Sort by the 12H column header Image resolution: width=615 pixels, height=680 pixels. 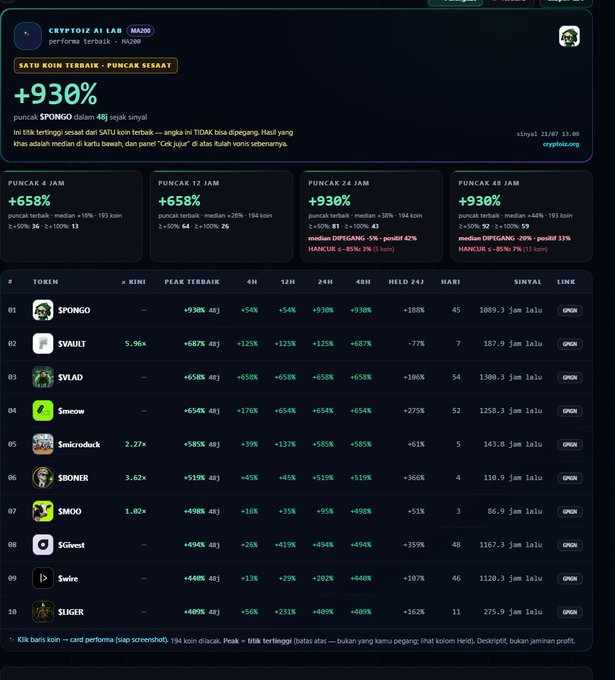point(288,282)
